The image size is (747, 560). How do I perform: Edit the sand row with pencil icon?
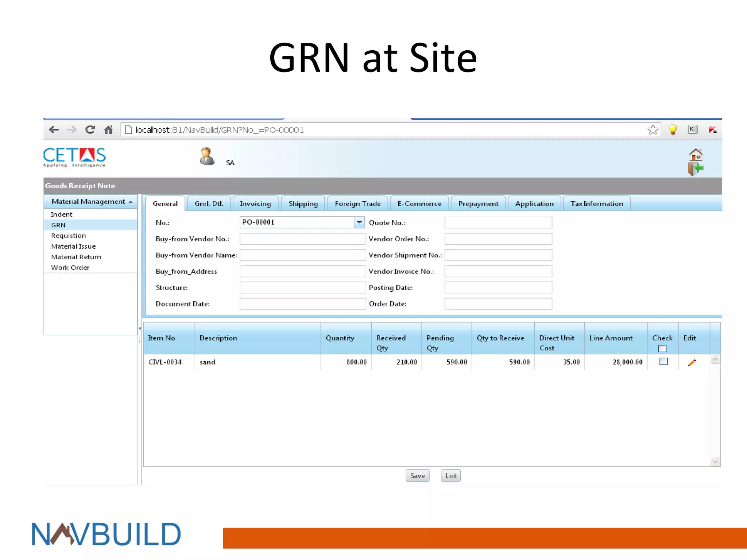pos(692,362)
